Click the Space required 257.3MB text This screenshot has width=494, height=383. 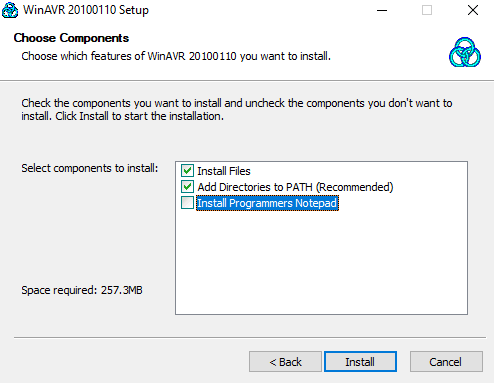[82, 290]
